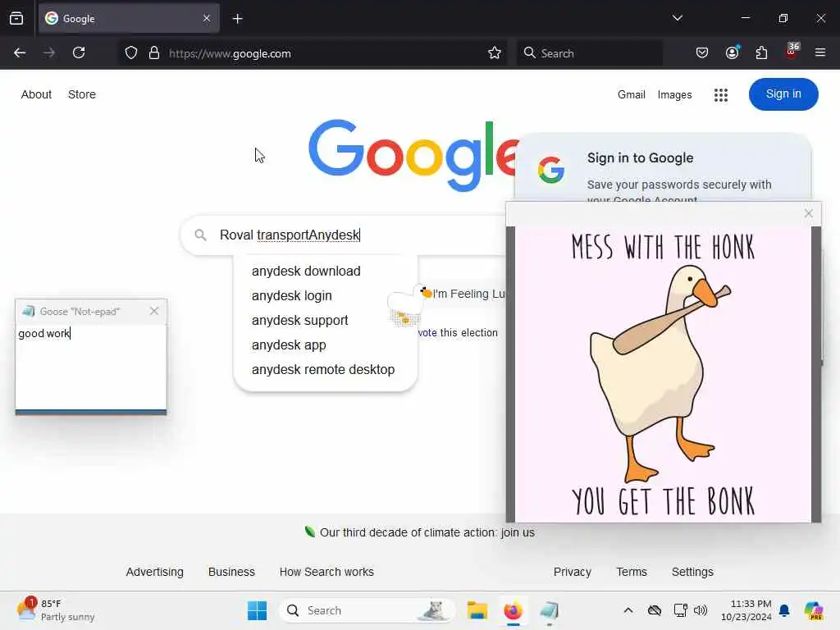
Task: Click magnifier icon in Google search box
Action: click(200, 235)
